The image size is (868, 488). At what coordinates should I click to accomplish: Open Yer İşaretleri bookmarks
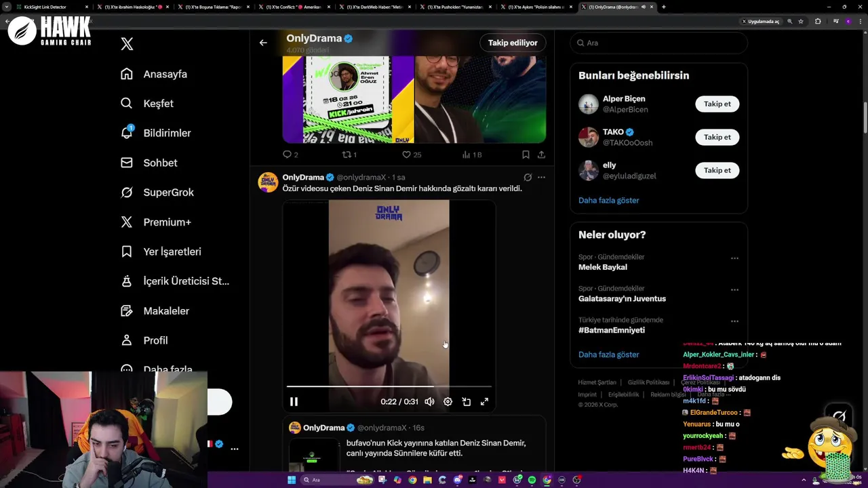(161, 251)
